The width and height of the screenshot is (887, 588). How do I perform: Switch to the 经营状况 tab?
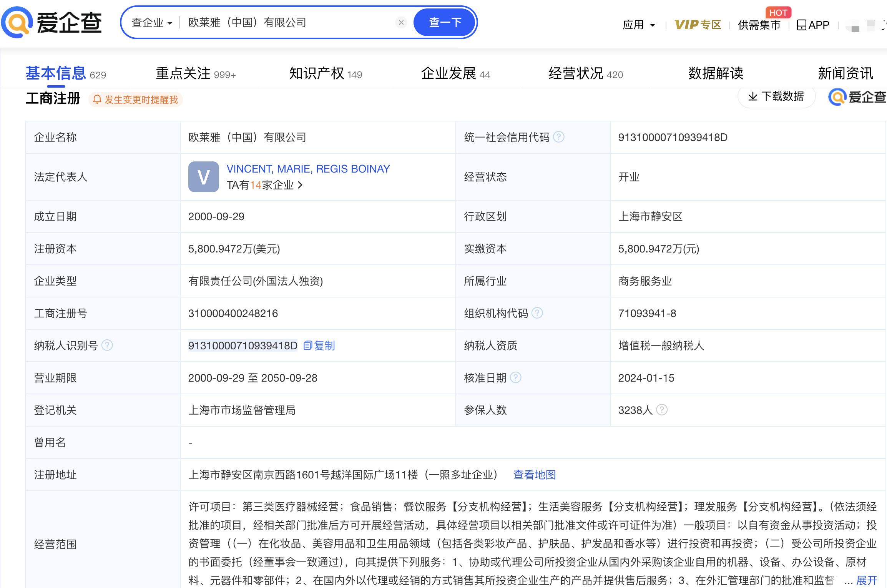click(x=586, y=73)
